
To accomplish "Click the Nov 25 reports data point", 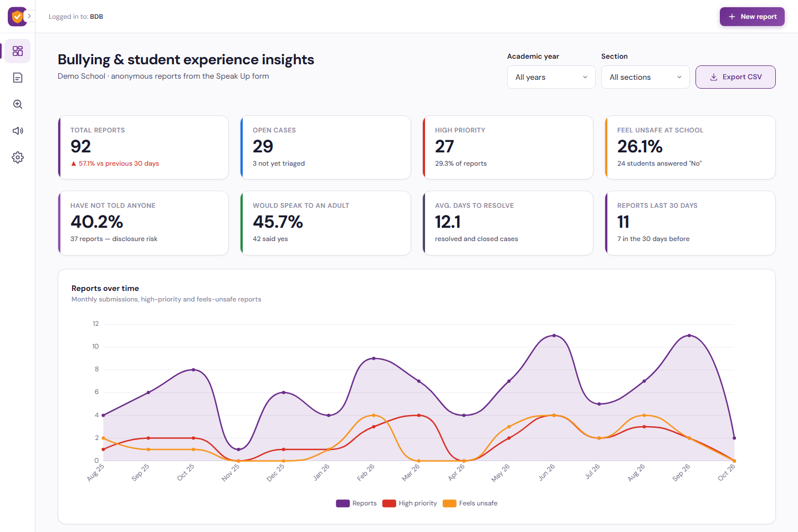I will tap(238, 449).
